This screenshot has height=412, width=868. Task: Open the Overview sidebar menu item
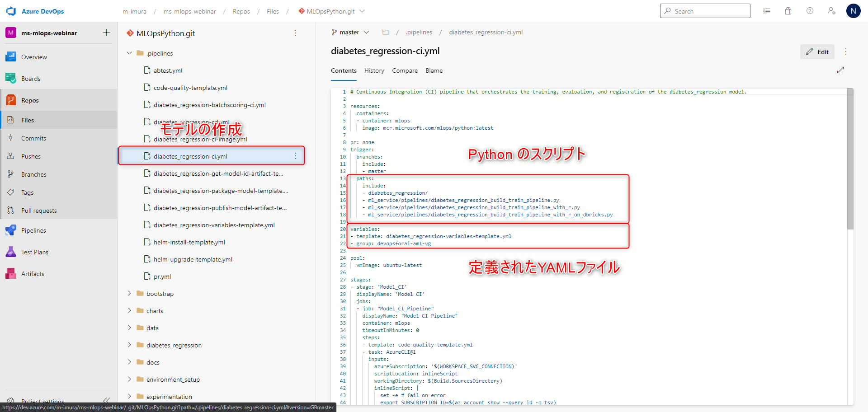click(x=59, y=57)
